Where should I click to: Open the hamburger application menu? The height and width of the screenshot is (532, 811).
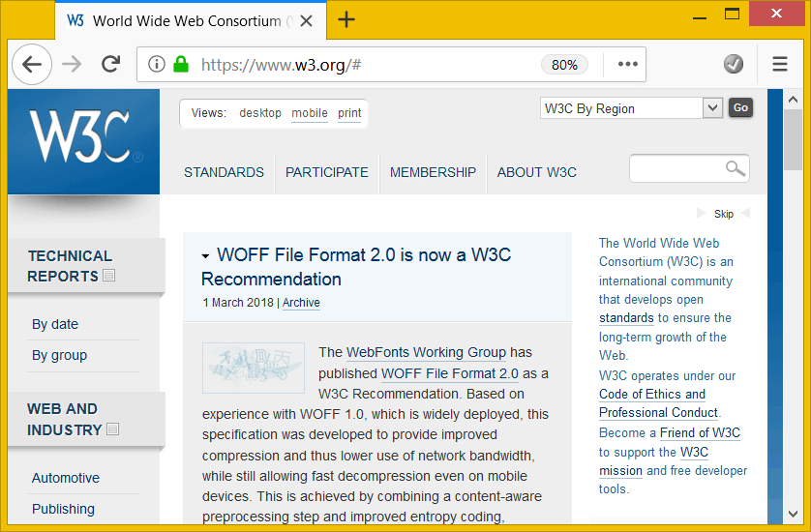[780, 65]
